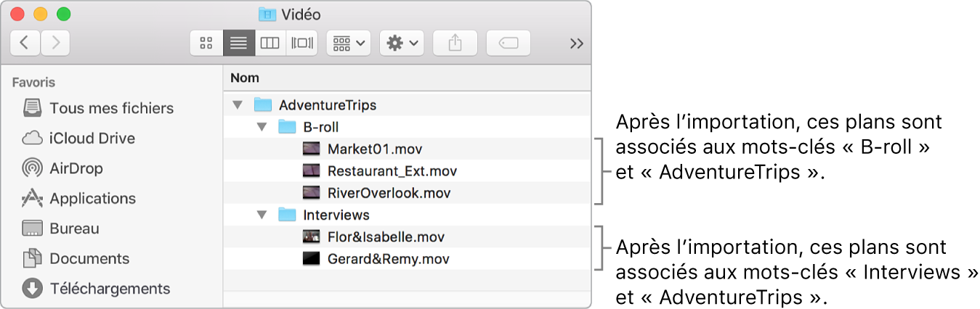Select file name Gerard&Remy.mov
The width and height of the screenshot is (980, 309).
click(389, 259)
